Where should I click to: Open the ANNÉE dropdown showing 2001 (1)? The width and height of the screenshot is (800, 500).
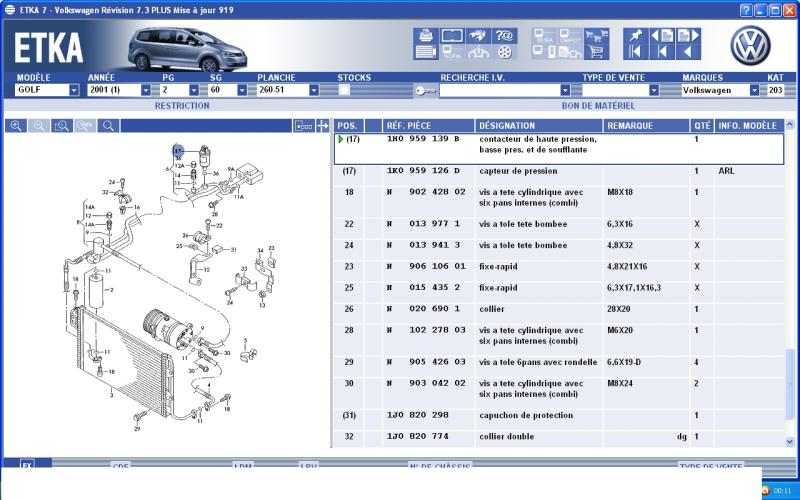click(x=145, y=90)
